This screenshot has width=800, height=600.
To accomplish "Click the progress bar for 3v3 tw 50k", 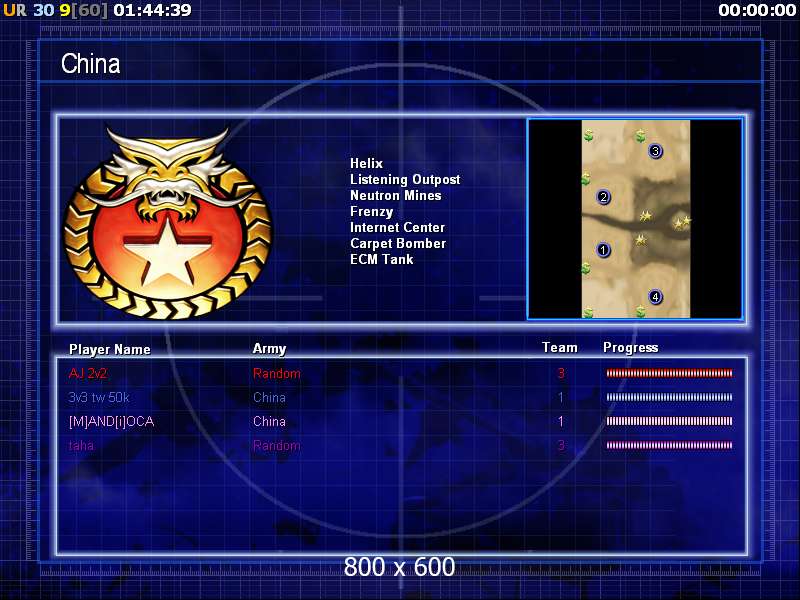I will click(669, 397).
